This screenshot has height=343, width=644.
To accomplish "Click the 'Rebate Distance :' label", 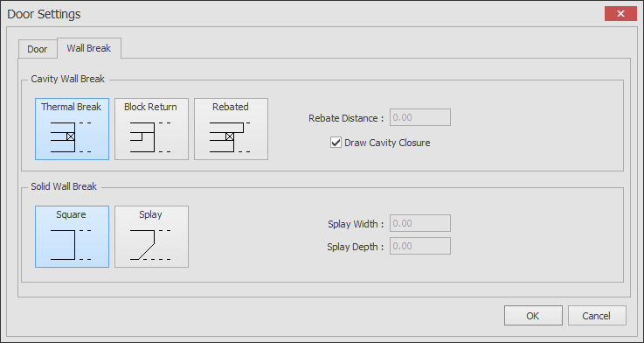I will pyautogui.click(x=346, y=118).
